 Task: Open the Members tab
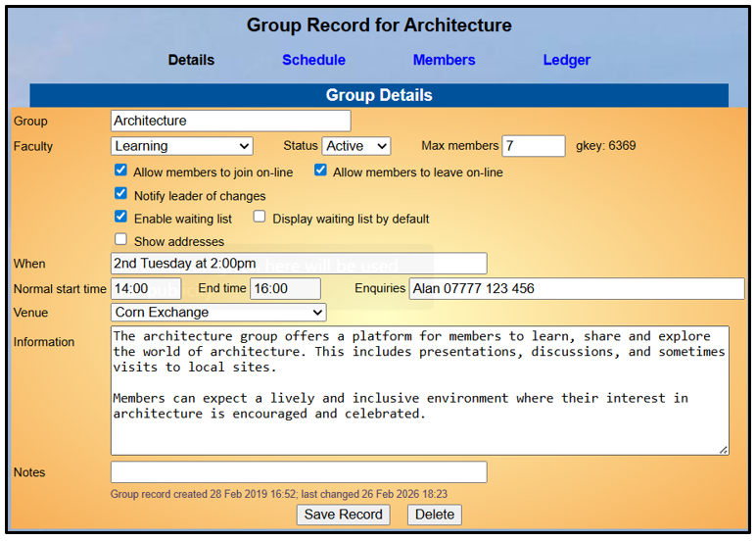click(x=444, y=60)
